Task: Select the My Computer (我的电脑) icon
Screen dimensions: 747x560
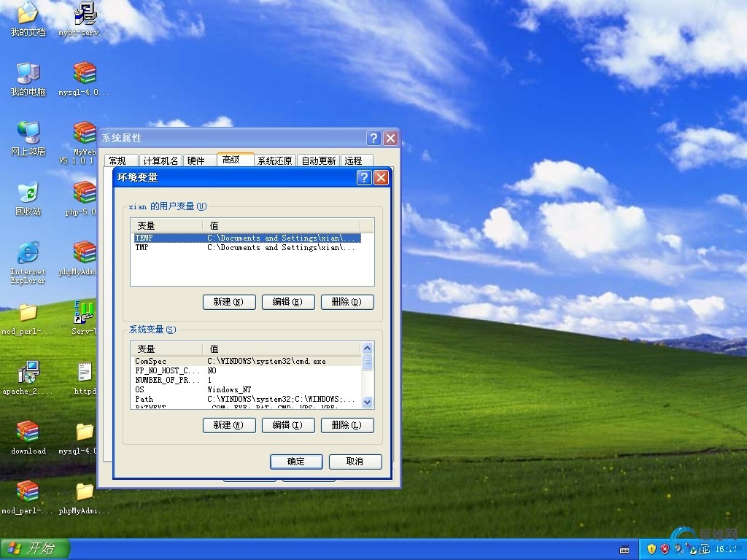Action: coord(28,79)
